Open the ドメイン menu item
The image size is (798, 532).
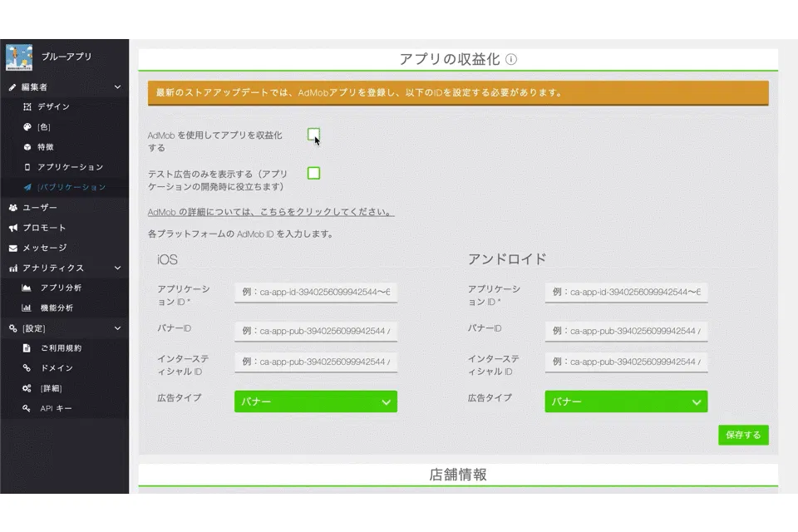click(57, 368)
